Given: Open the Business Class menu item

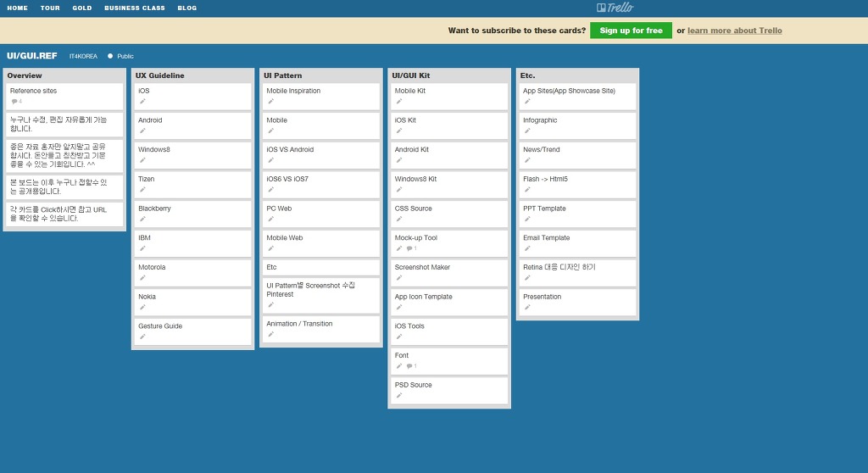Looking at the screenshot, I should click(x=135, y=8).
